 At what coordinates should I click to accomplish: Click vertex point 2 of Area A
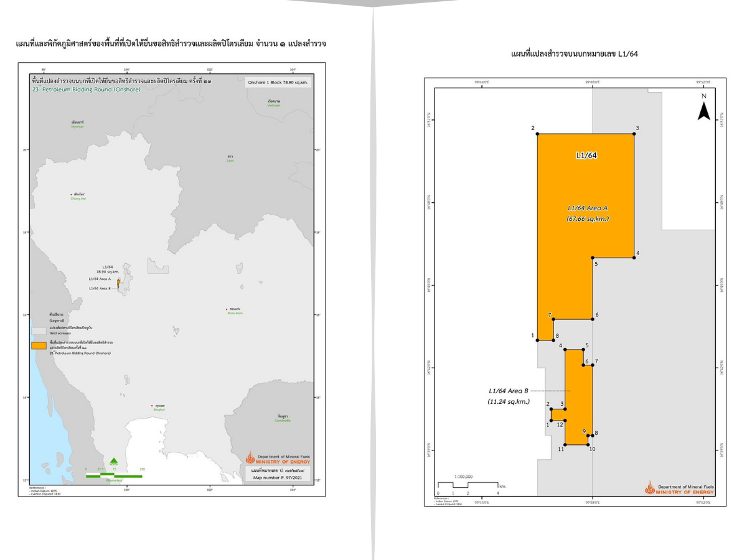pyautogui.click(x=537, y=134)
